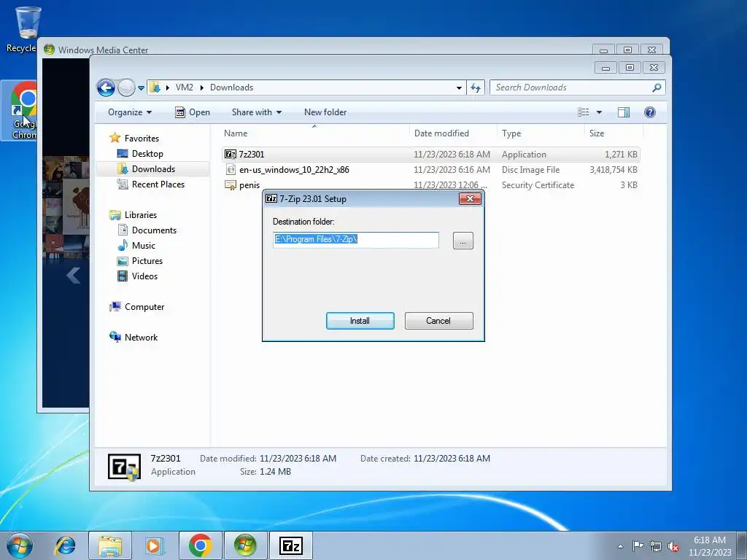
Task: Click the search magnifier icon
Action: pos(657,87)
